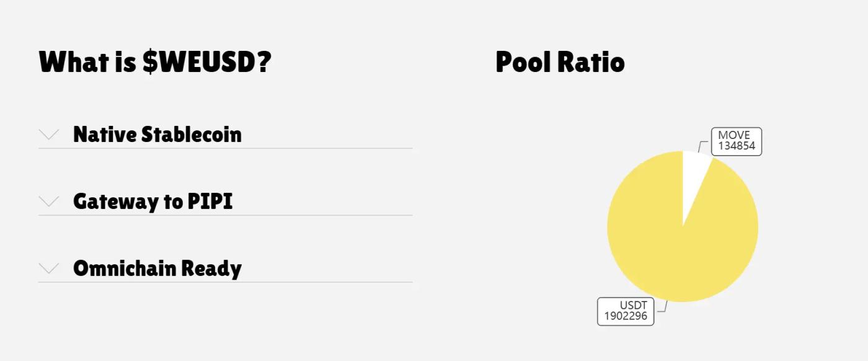The image size is (868, 361).
Task: Expand the Native Stablecoin chevron arrow
Action: coord(49,134)
